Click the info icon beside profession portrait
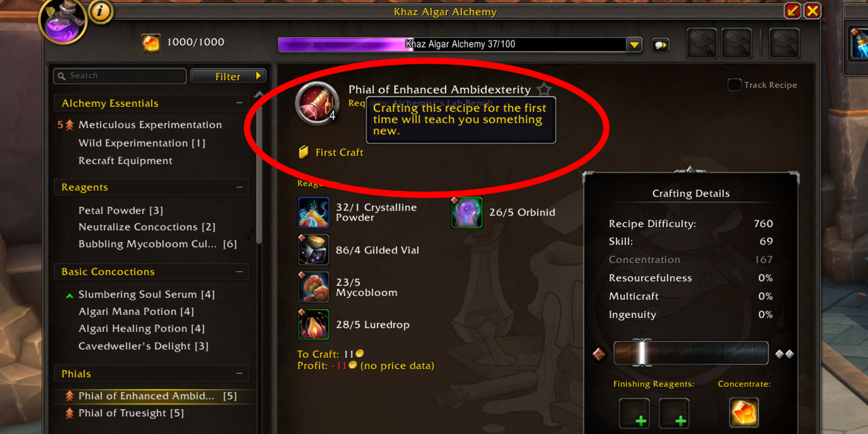This screenshot has width=868, height=434. (x=100, y=12)
